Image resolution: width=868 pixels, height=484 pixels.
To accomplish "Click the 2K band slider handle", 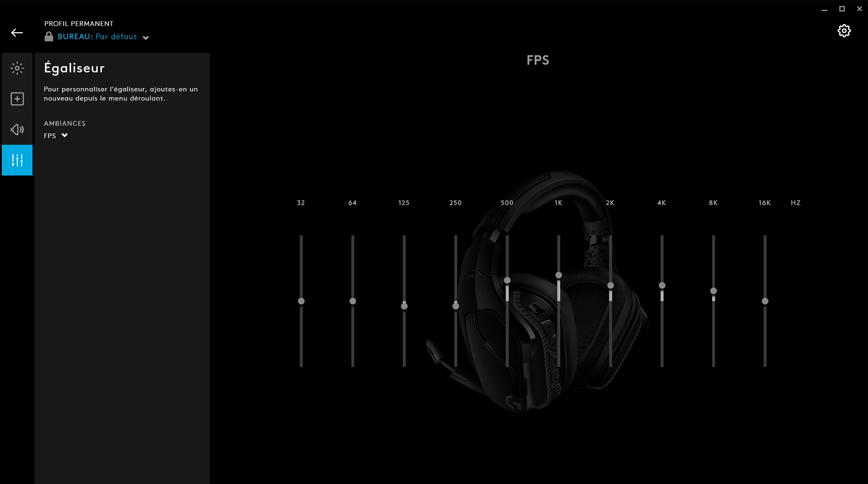I will click(610, 285).
